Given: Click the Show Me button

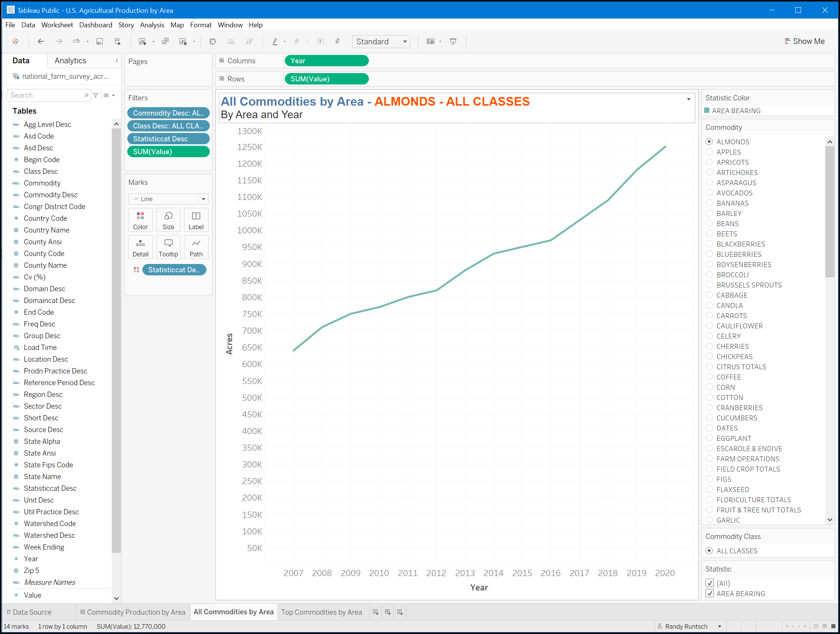Looking at the screenshot, I should tap(804, 41).
